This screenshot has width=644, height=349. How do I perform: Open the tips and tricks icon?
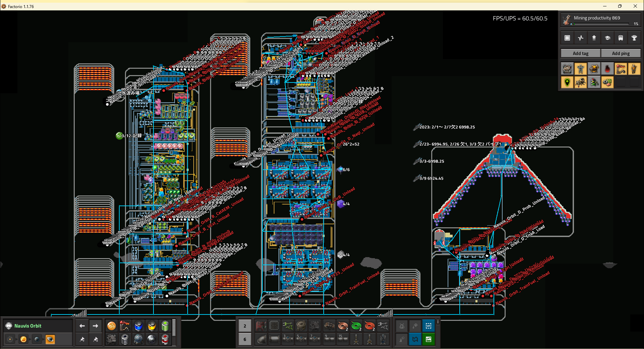click(607, 38)
